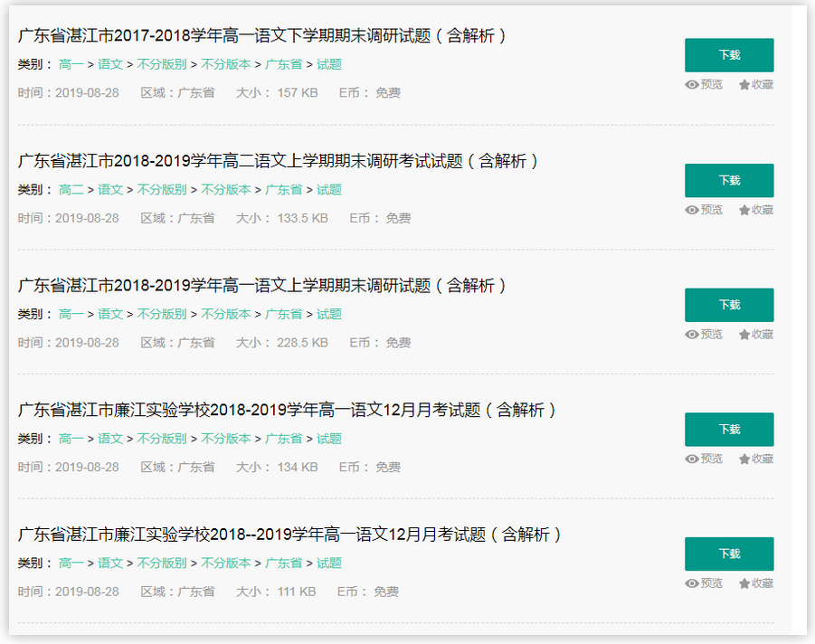Download the bottom 廉江实验学校 月考试题
The height and width of the screenshot is (644, 815).
point(729,554)
